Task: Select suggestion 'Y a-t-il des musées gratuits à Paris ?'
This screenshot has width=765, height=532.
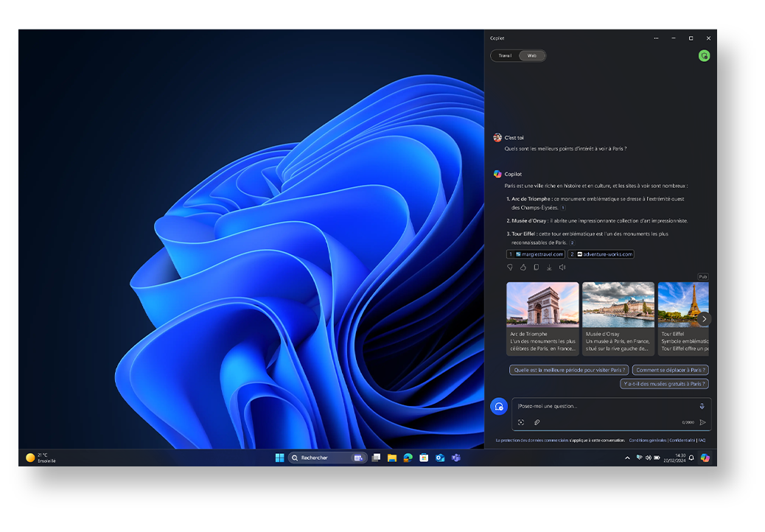Action: coord(665,384)
